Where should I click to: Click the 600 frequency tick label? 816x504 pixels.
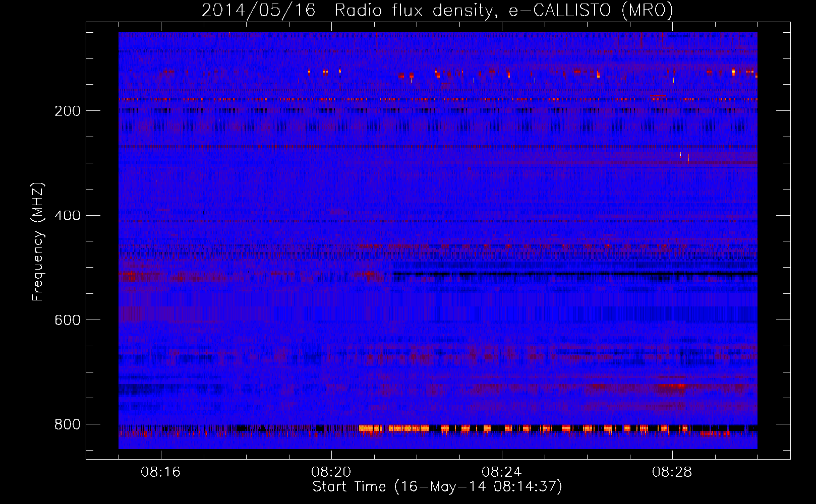pyautogui.click(x=68, y=320)
